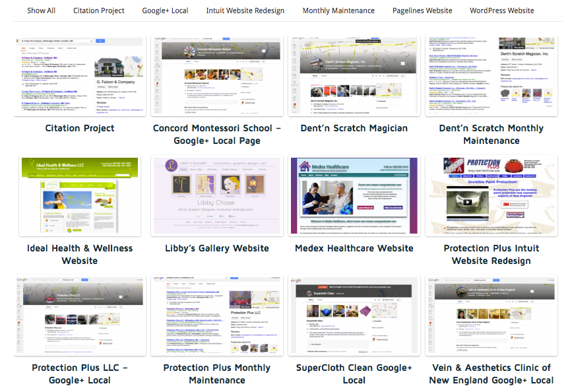Open Protection Plus LLC Google+ thumbnail

coord(80,315)
